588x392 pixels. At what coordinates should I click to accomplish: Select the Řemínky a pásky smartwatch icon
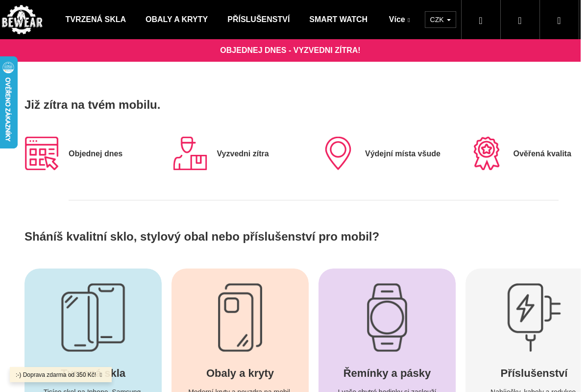tap(387, 318)
